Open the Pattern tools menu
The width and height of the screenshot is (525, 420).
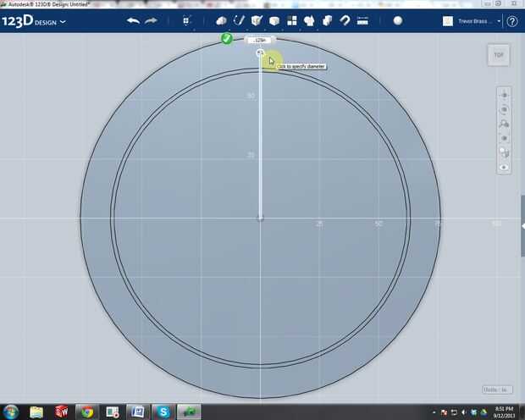[x=292, y=21]
